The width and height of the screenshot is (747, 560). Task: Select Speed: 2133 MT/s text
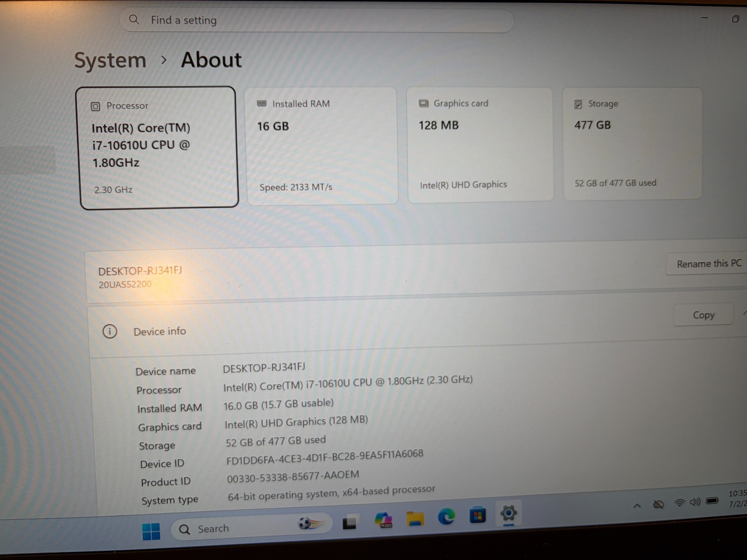296,187
